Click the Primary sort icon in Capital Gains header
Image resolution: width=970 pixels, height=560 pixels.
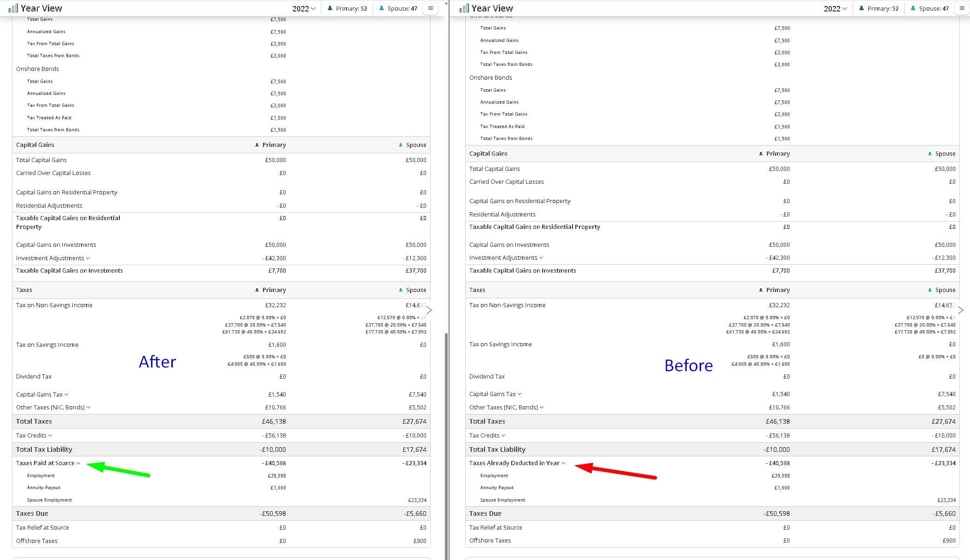click(x=257, y=145)
